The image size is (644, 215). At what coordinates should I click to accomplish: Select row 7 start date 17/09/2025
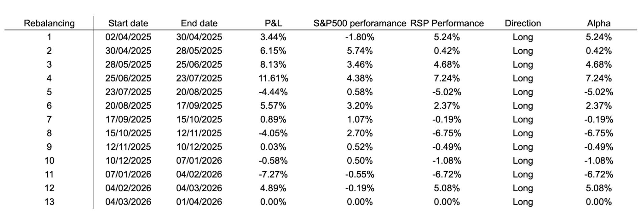(x=128, y=120)
